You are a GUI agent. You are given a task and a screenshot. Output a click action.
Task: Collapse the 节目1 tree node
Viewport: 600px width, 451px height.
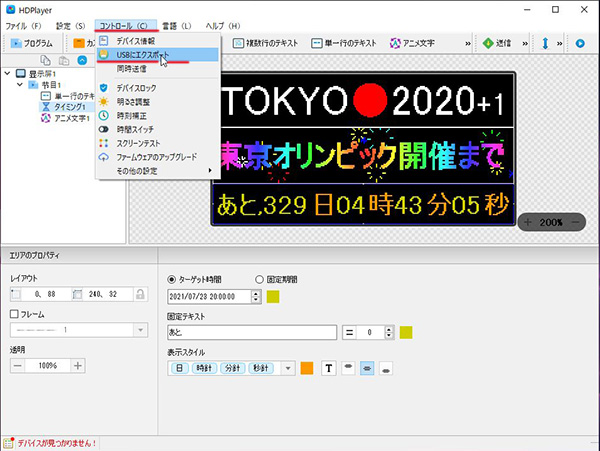pyautogui.click(x=20, y=85)
